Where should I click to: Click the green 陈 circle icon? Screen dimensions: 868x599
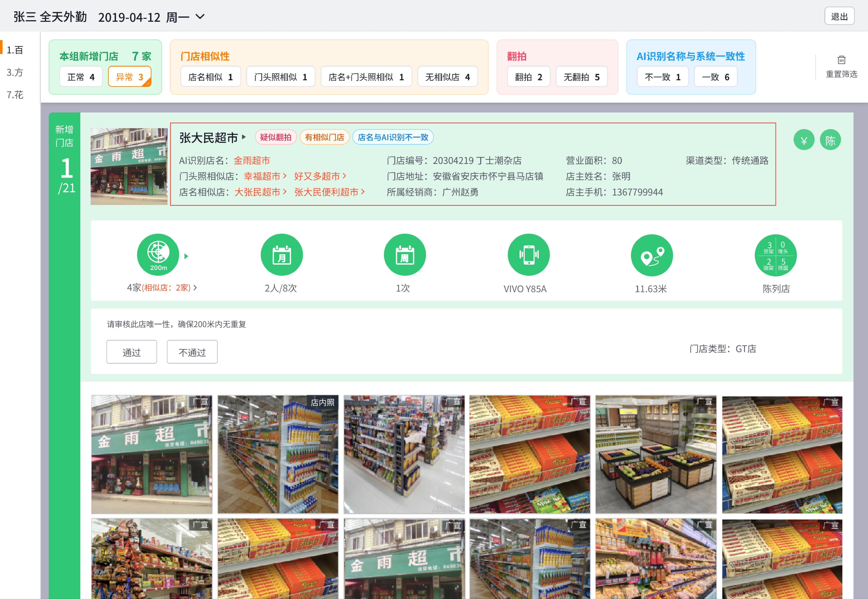830,140
